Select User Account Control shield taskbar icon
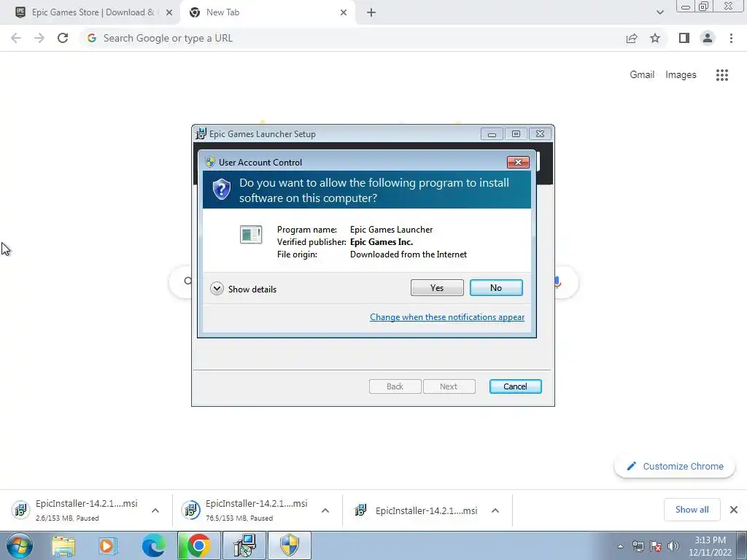Viewport: 747px width, 560px height. click(x=289, y=545)
